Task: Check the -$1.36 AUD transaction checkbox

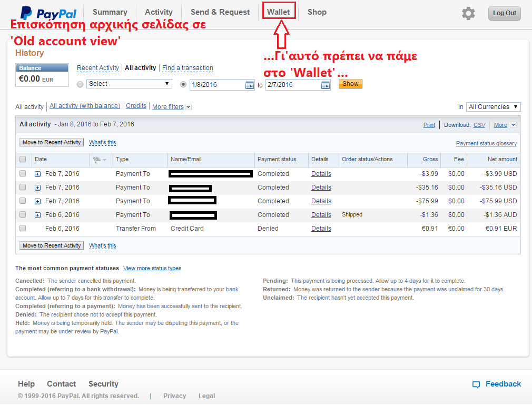Action: 23,214
